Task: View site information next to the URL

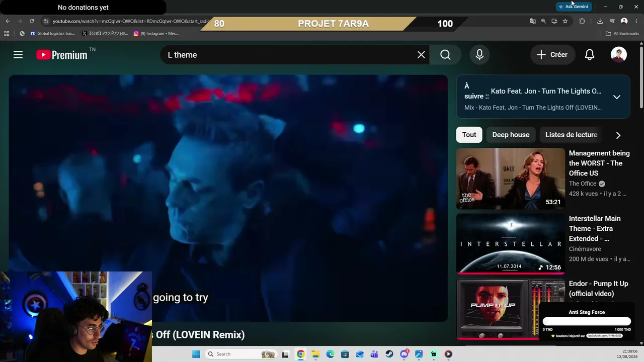Action: [x=46, y=21]
